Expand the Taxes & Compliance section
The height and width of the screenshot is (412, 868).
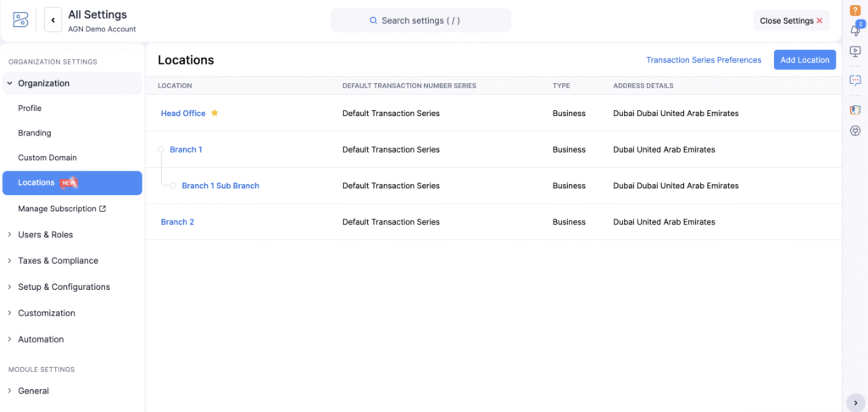(x=58, y=261)
